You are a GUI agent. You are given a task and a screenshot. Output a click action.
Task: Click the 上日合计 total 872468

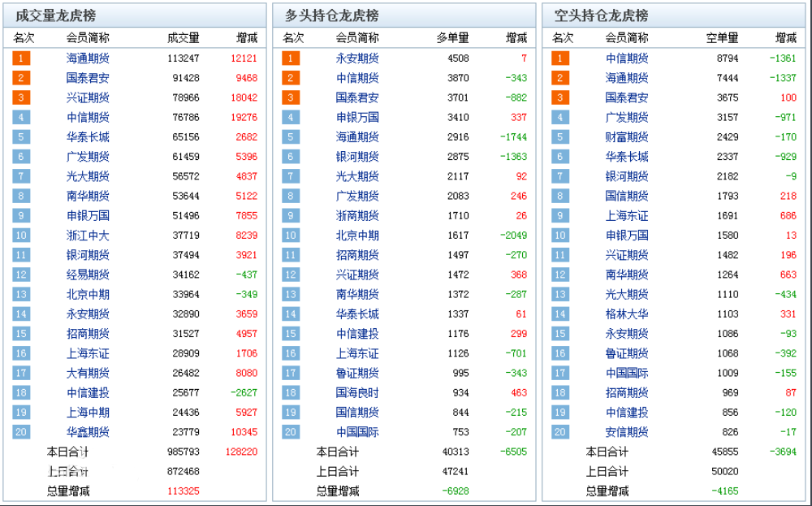click(184, 471)
